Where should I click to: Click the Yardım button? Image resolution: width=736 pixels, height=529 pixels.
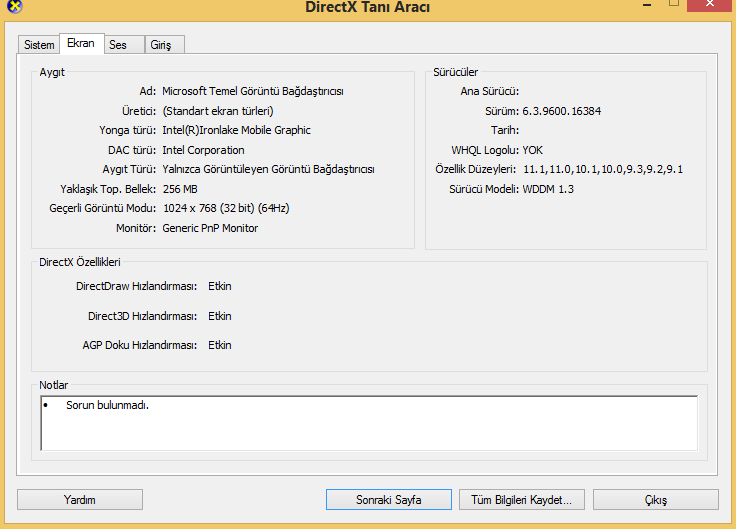click(80, 499)
